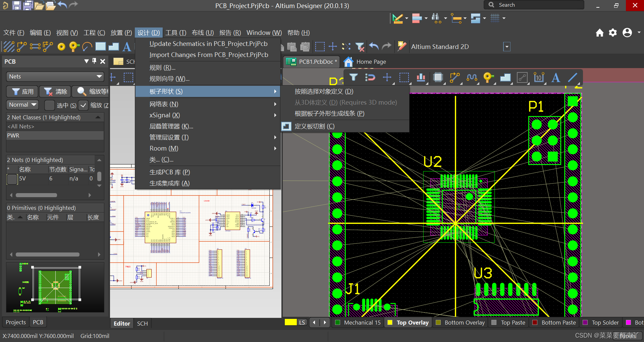
Task: Tick the checkbox for the 5V net row
Action: pyautogui.click(x=12, y=179)
